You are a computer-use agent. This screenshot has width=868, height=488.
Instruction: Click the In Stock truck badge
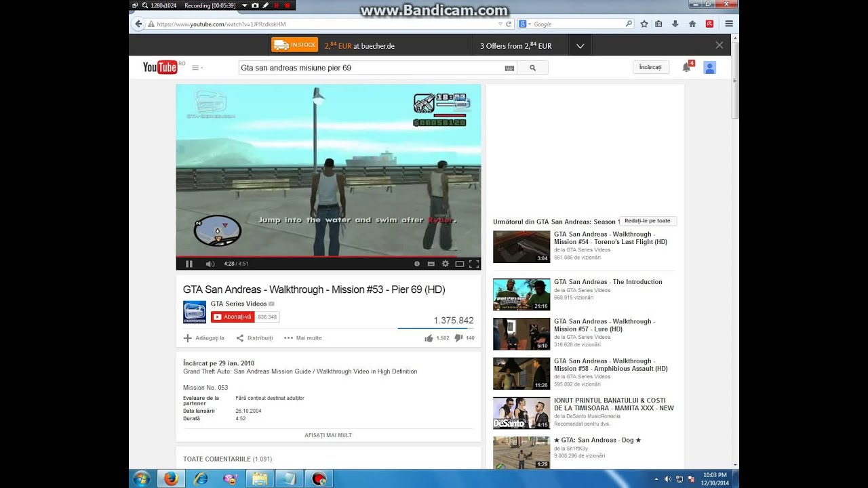coord(294,45)
